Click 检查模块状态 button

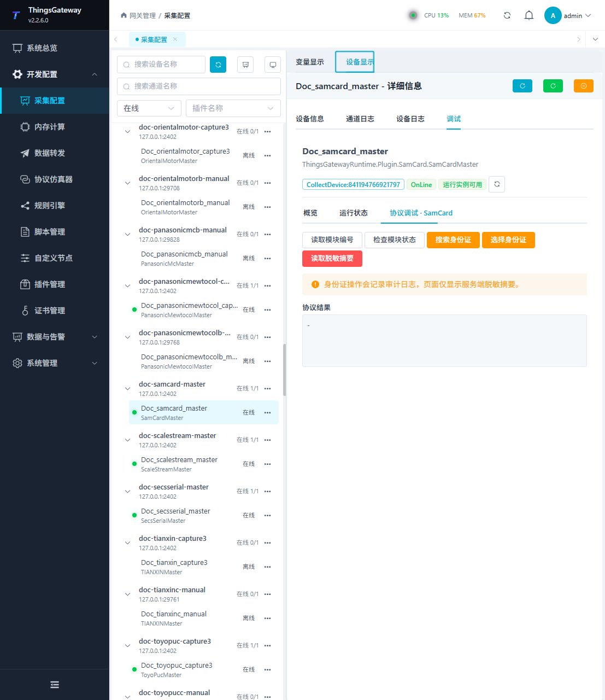point(395,240)
